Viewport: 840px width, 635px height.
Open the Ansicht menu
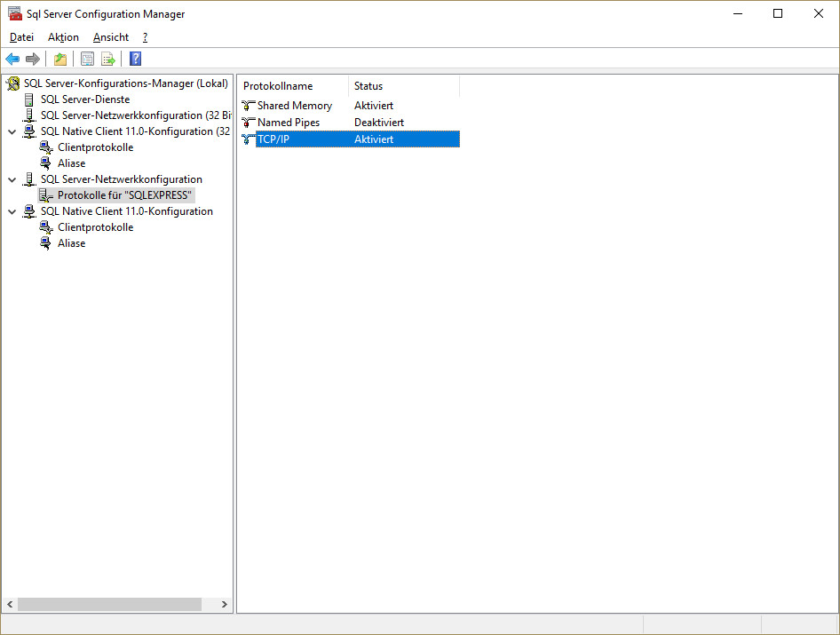click(111, 37)
